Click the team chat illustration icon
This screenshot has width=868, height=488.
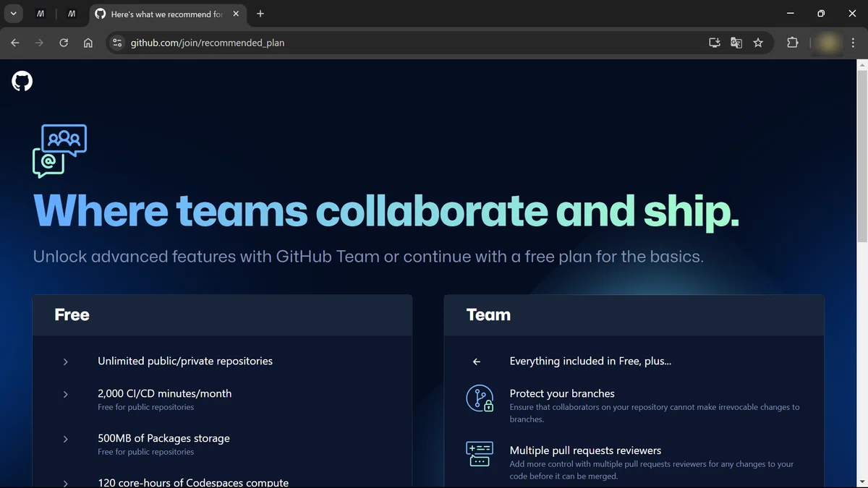coord(59,151)
